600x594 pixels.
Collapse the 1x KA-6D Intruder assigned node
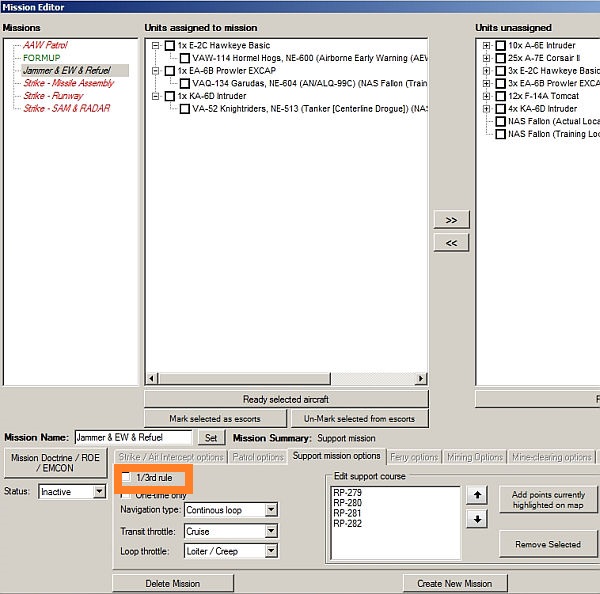[x=155, y=96]
